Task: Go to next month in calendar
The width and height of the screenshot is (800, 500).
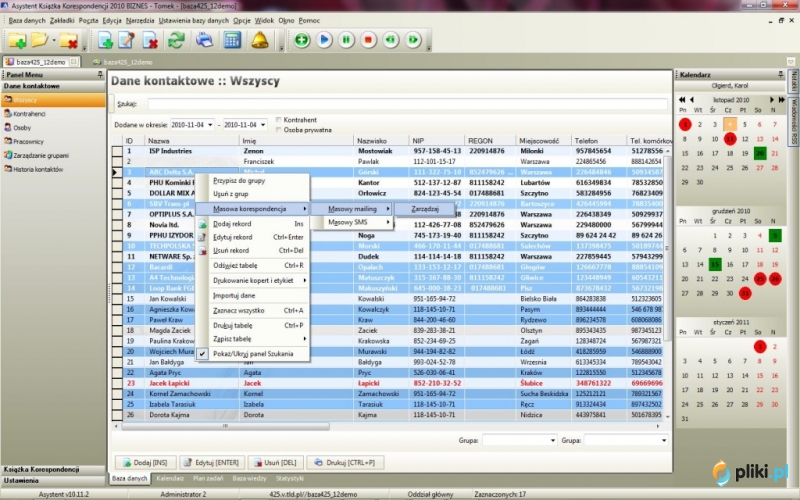Action: pyautogui.click(x=772, y=99)
